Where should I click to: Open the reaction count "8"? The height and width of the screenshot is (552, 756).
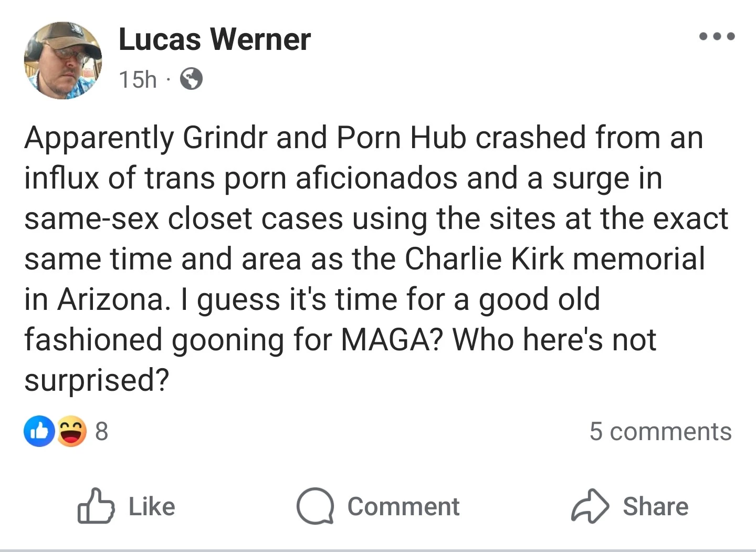101,431
